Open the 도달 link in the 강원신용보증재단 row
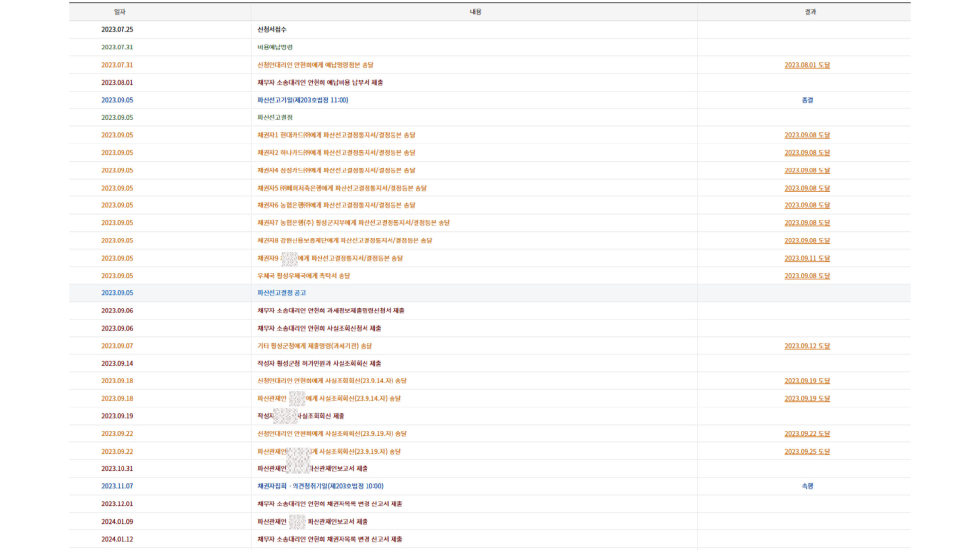Image resolution: width=980 pixels, height=551 pixels. [807, 240]
